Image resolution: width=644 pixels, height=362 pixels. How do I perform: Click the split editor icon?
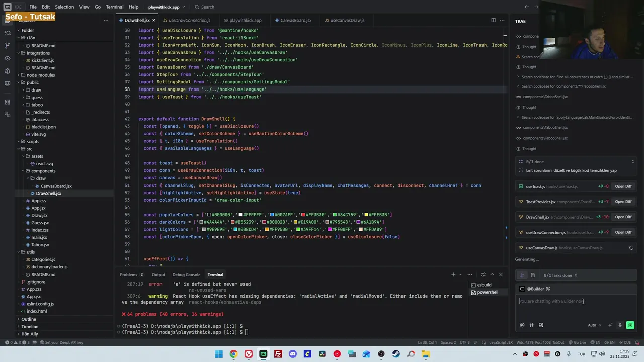493,20
